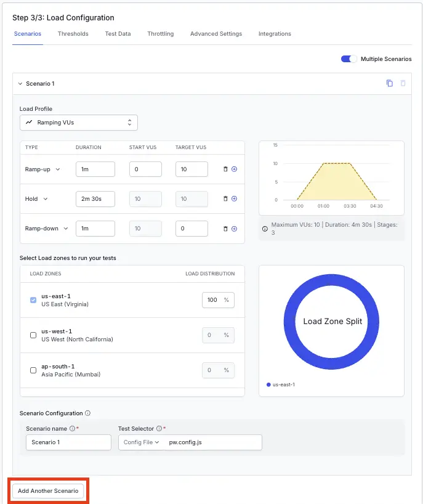Go to the Advanced Settings tab
This screenshot has width=423, height=504.
coord(216,34)
